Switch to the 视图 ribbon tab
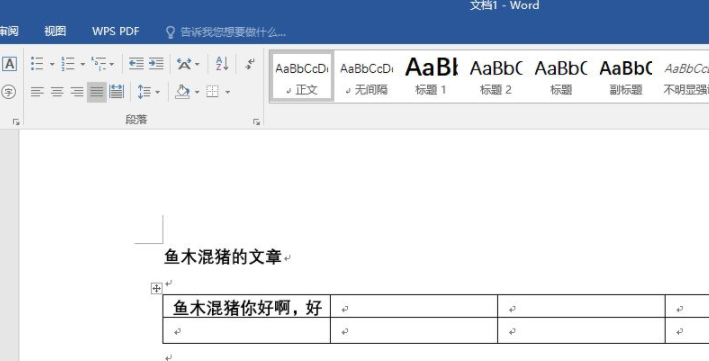709x361 pixels. [x=55, y=31]
